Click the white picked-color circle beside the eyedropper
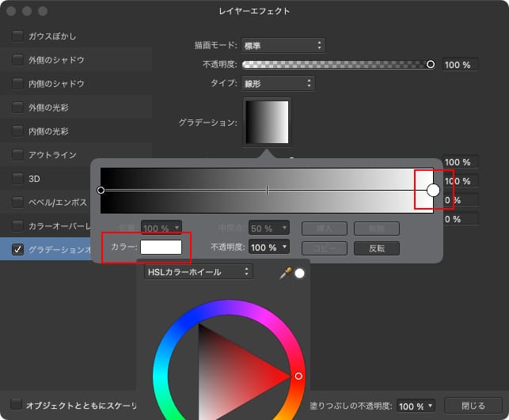The image size is (509, 420). pos(300,273)
